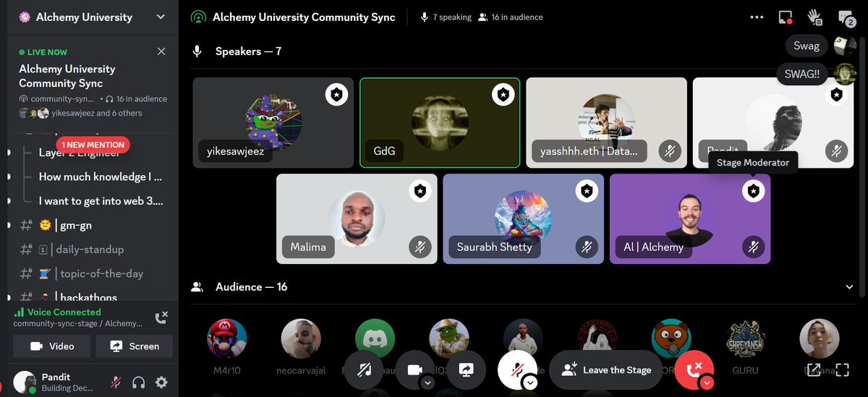Screen dimensions: 868x397
Task: Open the 1 New Mention pill
Action: click(x=93, y=145)
